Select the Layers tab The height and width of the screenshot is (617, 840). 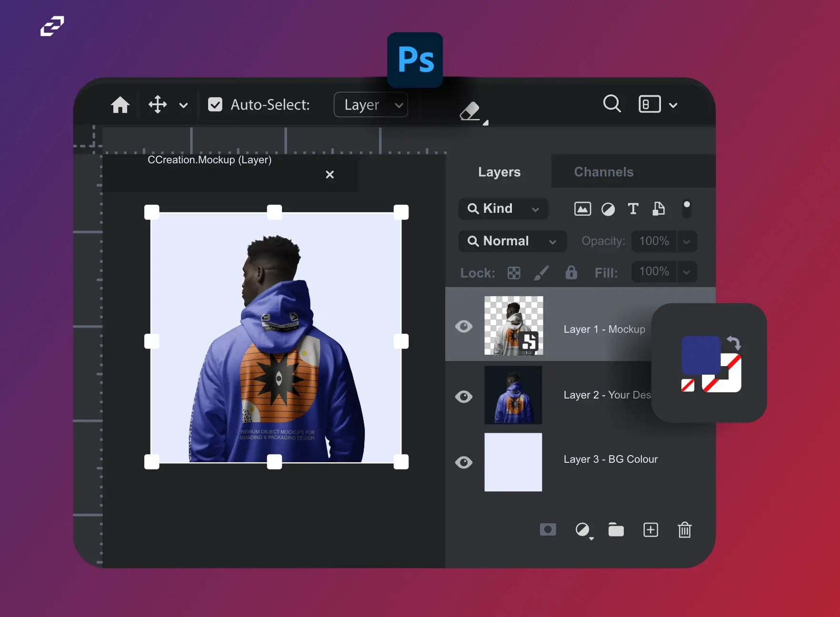tap(499, 172)
